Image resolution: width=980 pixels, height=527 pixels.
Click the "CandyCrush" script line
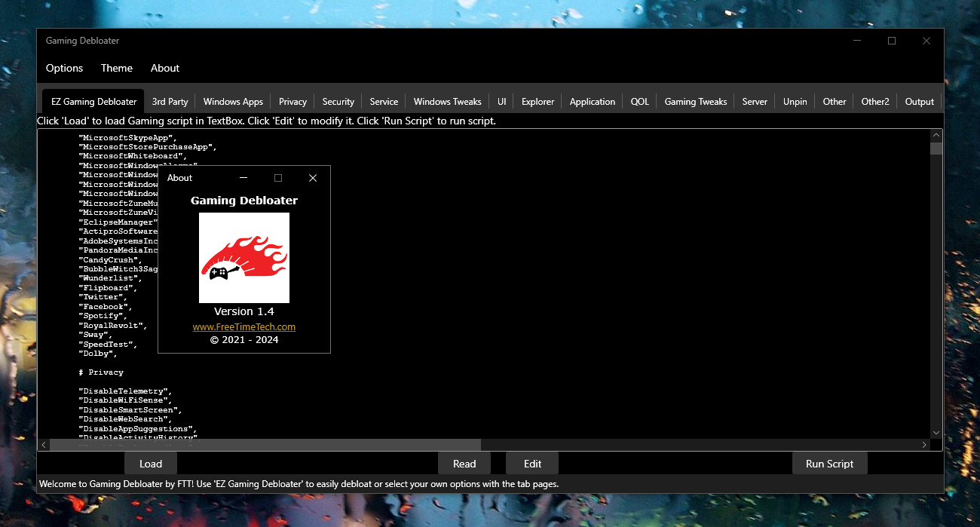(110, 259)
